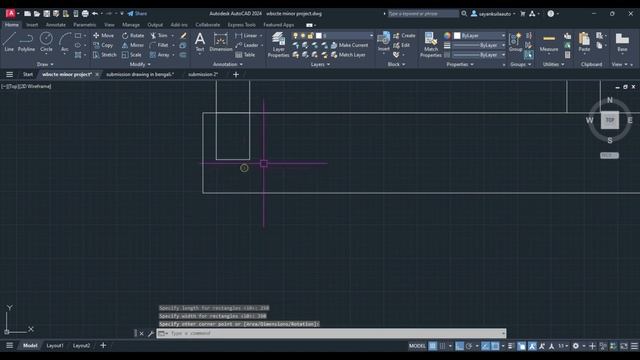Click the Mirror tool
Image resolution: width=640 pixels, height=360 pixels.
point(133,45)
